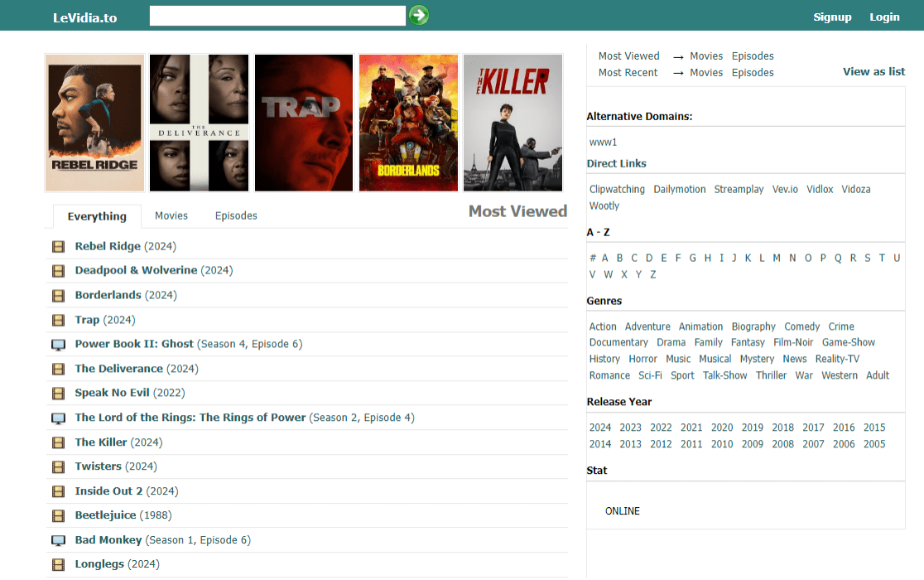Switch to the Episodes tab
Viewport: 924px width, 580px height.
pos(236,215)
